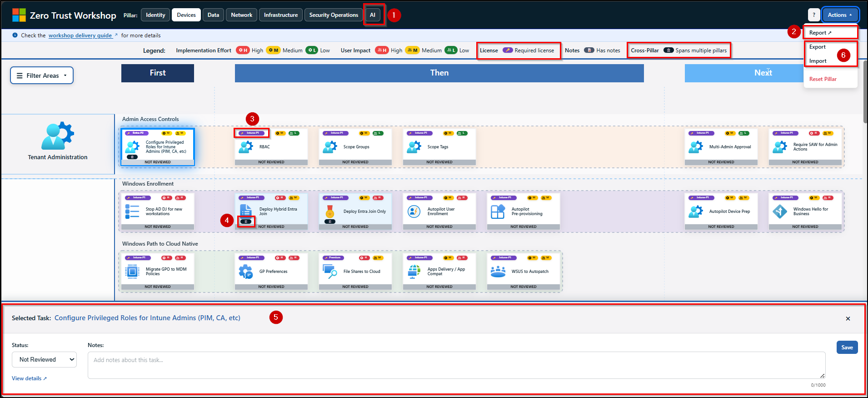Image resolution: width=868 pixels, height=398 pixels.
Task: Switch to the Identity pillar
Action: pyautogui.click(x=155, y=15)
